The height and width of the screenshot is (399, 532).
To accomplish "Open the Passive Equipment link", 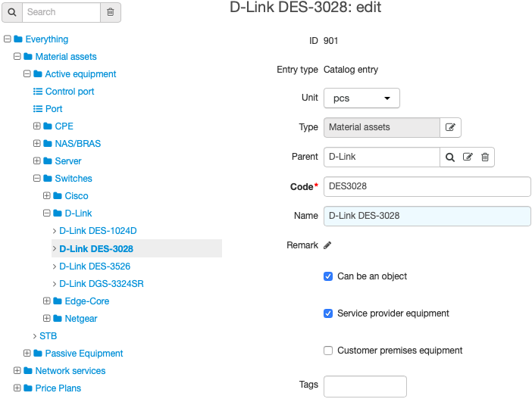I will 84,354.
